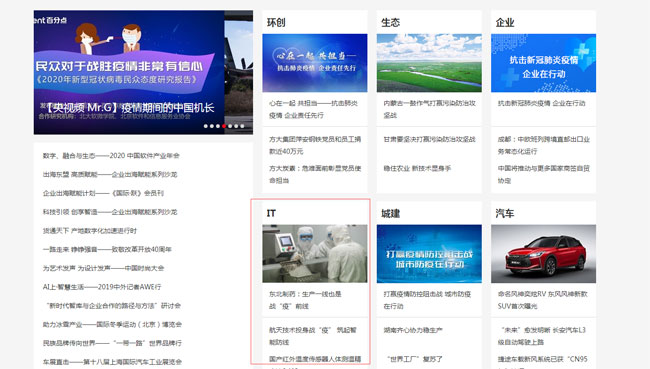Open 汽车 article about 捷途车载新风系统 CN95

coord(543,359)
